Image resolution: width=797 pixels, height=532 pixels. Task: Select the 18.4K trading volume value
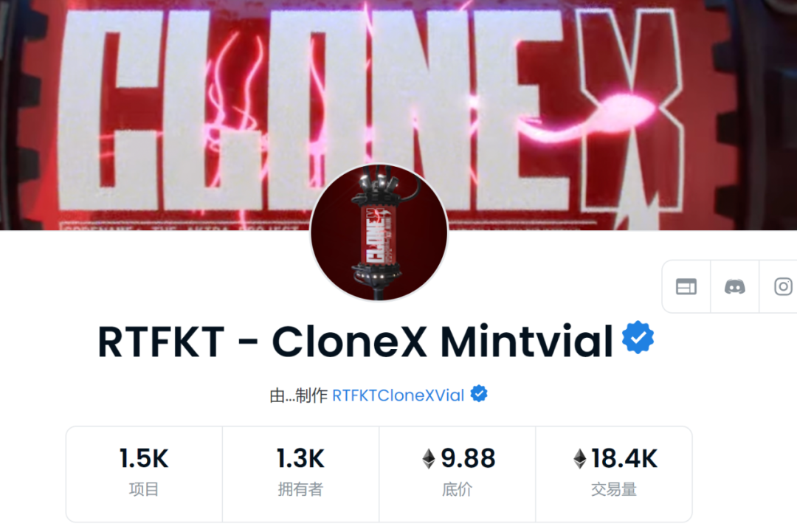click(x=625, y=458)
